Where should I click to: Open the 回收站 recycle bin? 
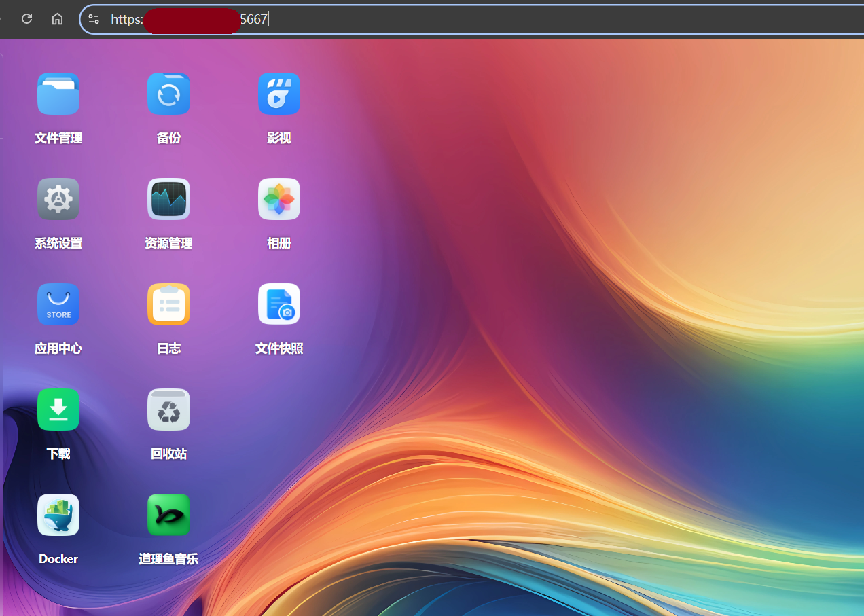tap(168, 410)
